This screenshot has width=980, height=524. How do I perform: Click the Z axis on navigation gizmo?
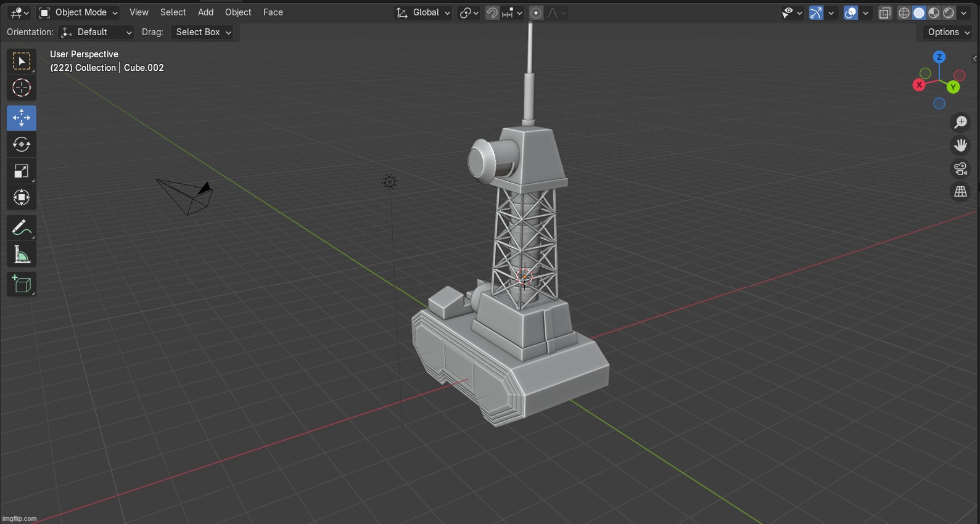pyautogui.click(x=939, y=57)
